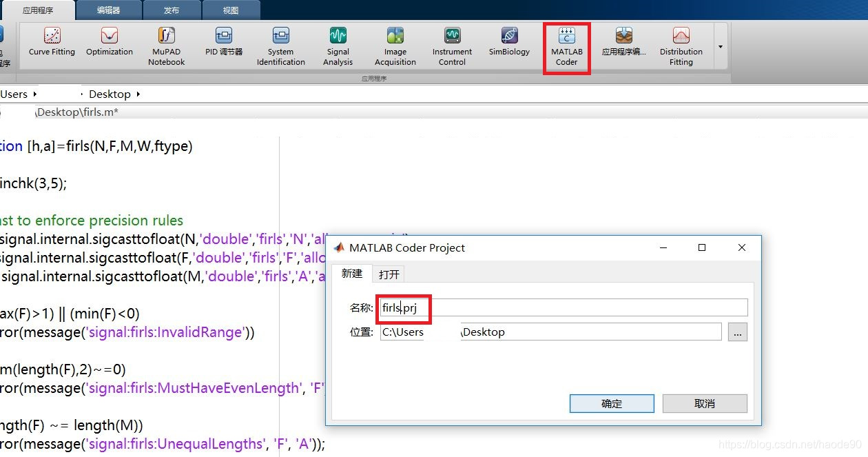Screen dimensions: 868x457
Task: Expand the apps gallery dropdown arrow
Action: point(720,47)
